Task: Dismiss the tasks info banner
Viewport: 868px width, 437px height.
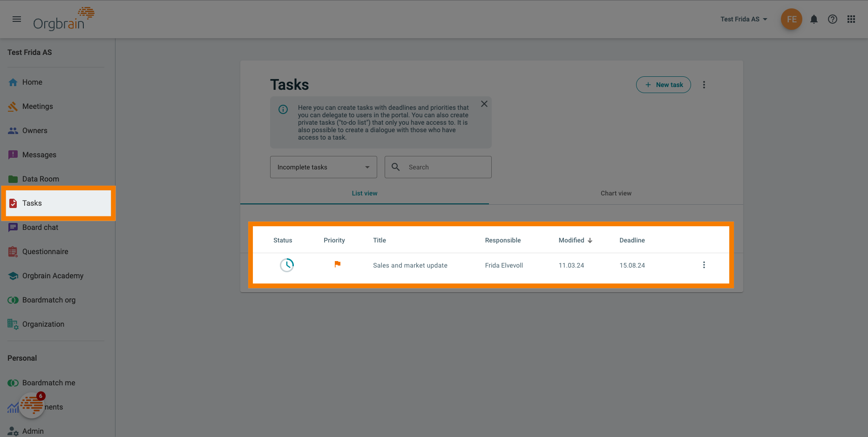Action: pyautogui.click(x=484, y=103)
